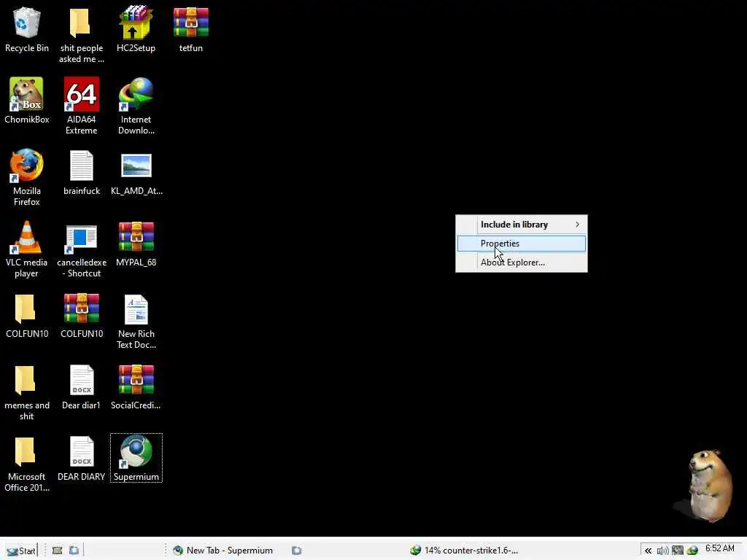The height and width of the screenshot is (560, 747).
Task: Select the SocialCredi... archive icon
Action: 136,386
